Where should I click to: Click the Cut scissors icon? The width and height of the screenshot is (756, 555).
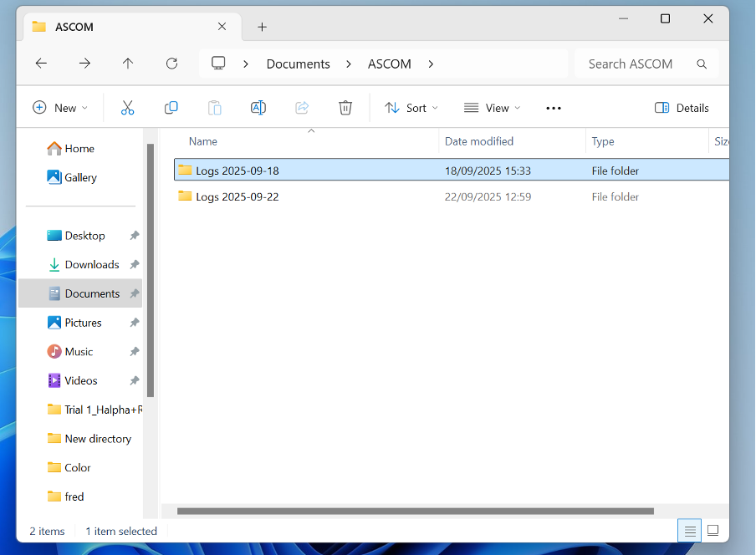click(127, 108)
